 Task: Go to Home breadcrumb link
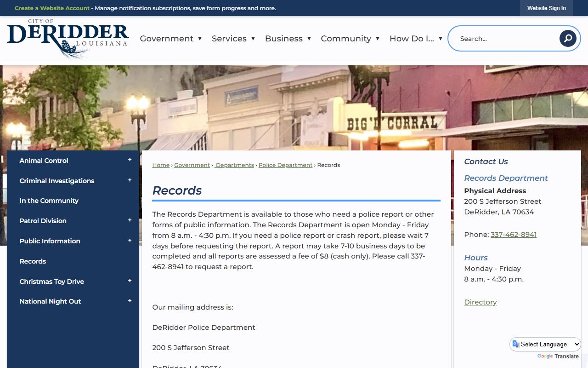click(161, 165)
